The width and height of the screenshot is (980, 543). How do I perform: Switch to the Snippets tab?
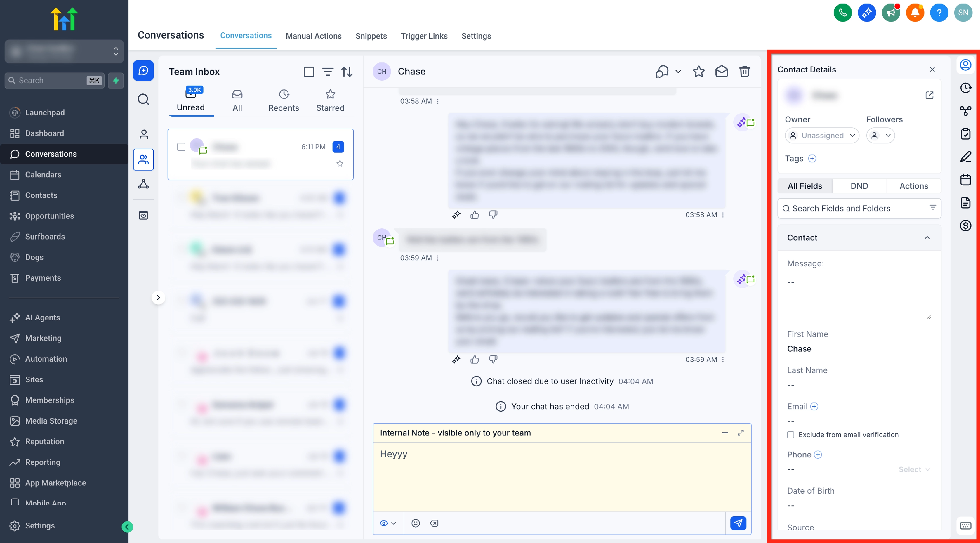coord(371,36)
